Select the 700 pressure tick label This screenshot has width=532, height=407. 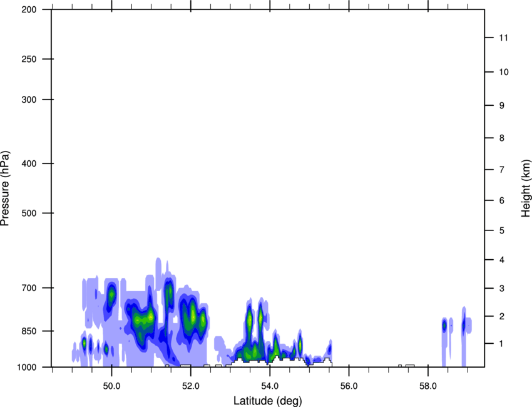29,288
